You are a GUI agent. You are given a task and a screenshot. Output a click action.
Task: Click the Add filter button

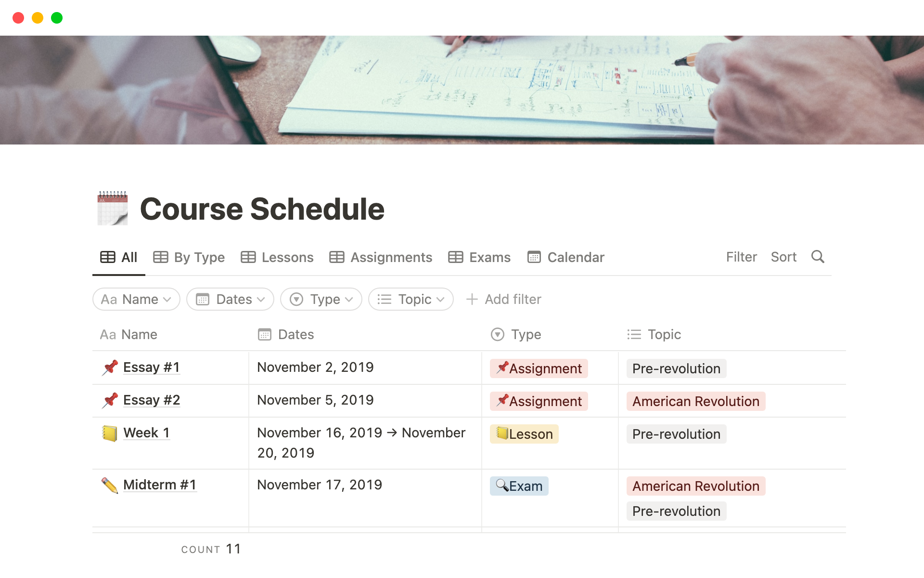click(x=502, y=299)
